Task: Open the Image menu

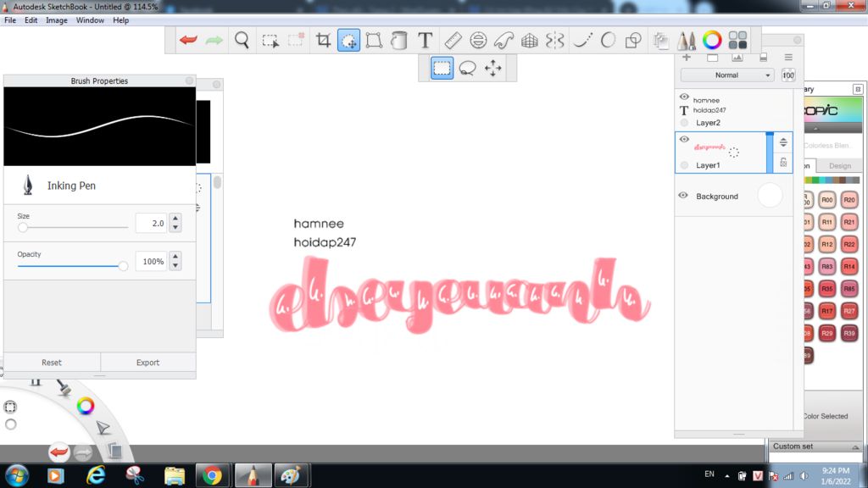Action: (56, 19)
